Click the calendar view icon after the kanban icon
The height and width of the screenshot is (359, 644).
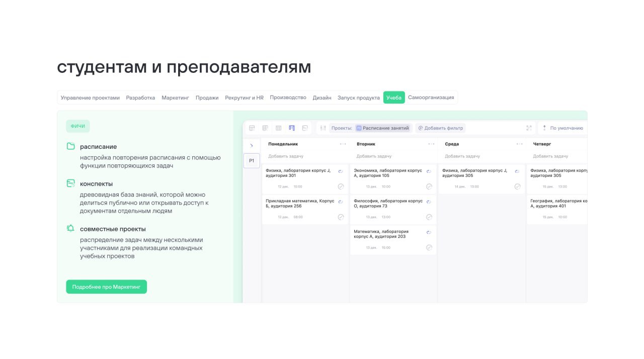pyautogui.click(x=305, y=128)
